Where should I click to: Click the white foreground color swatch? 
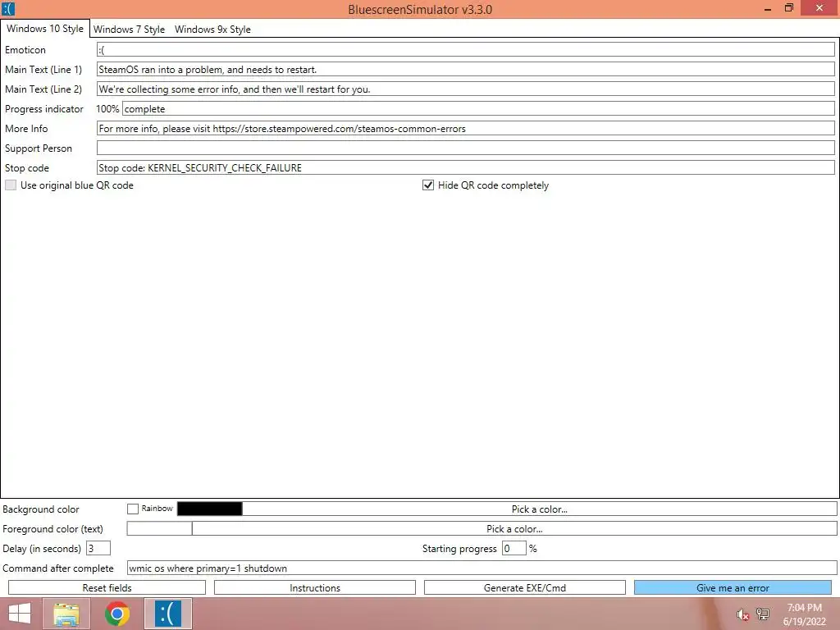[x=159, y=529]
